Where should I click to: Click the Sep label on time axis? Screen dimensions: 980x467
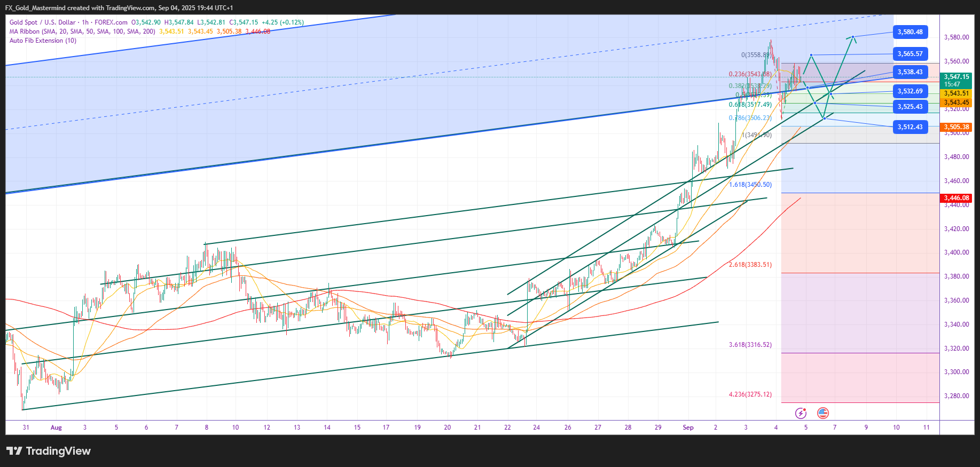tap(688, 428)
